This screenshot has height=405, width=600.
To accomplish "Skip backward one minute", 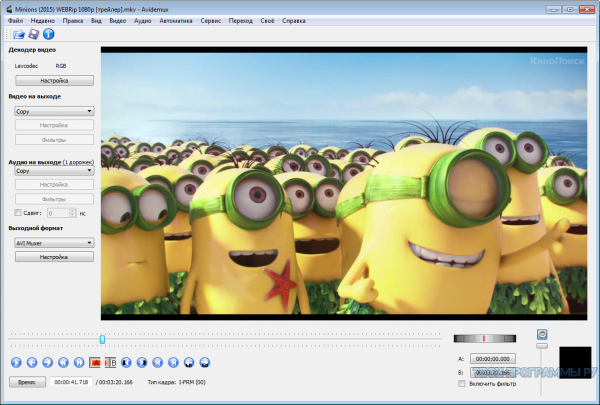I will click(189, 362).
